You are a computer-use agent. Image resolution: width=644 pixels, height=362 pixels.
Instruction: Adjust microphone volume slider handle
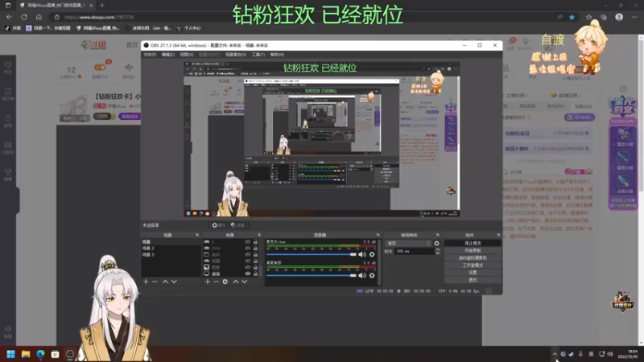[x=353, y=254]
